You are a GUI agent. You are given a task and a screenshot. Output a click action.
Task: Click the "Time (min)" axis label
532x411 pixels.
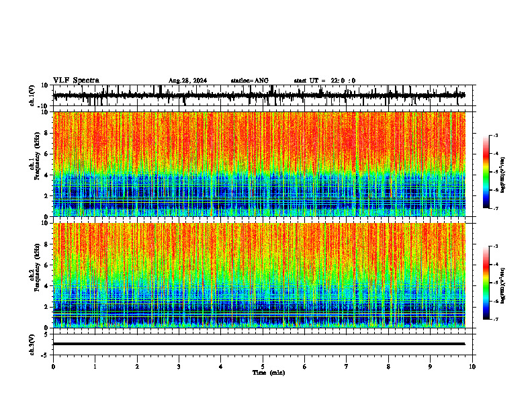(x=269, y=373)
